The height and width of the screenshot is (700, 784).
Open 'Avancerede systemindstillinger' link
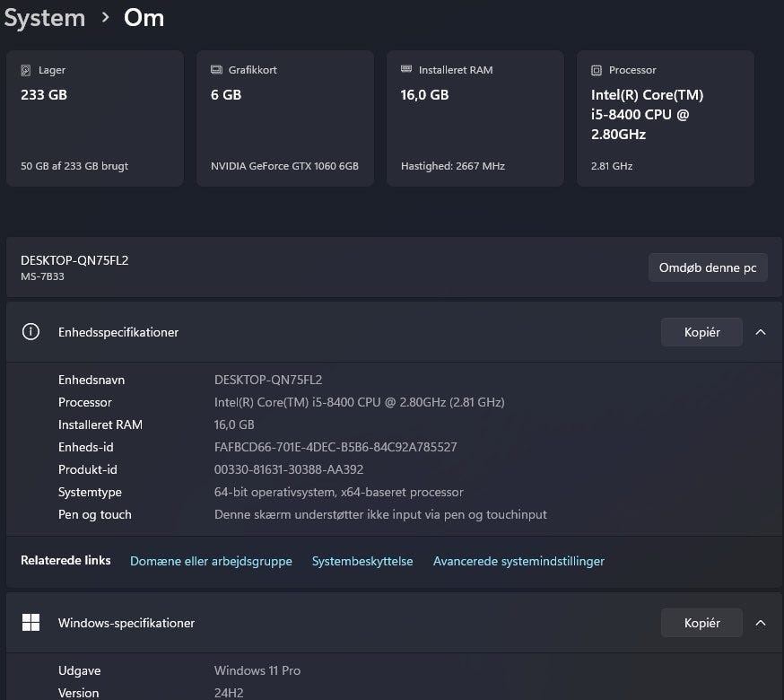pos(518,561)
